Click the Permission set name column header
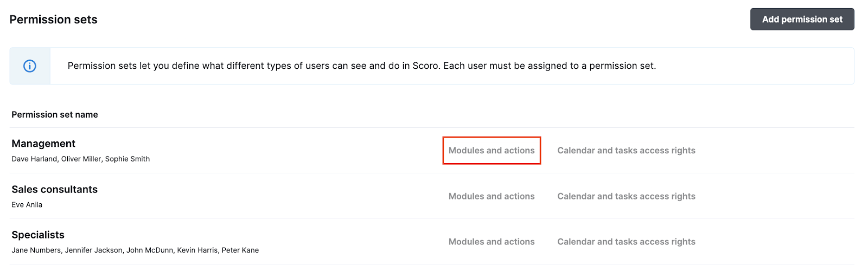The width and height of the screenshot is (868, 271). (55, 115)
